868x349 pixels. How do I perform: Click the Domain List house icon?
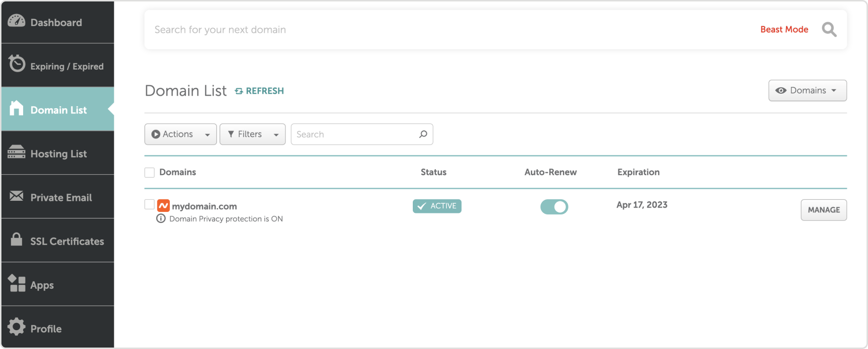16,108
